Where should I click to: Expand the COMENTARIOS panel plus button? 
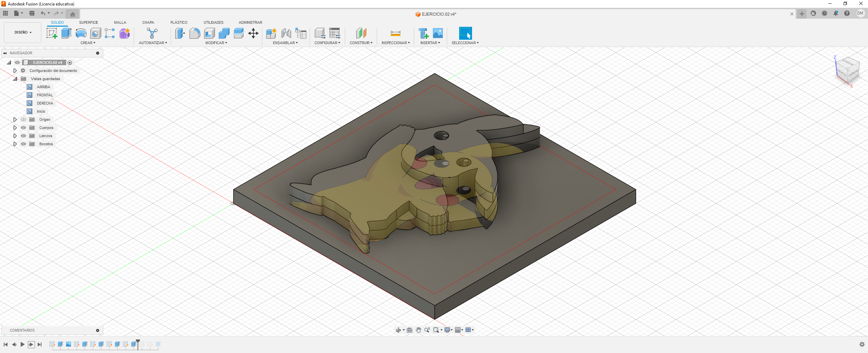pyautogui.click(x=98, y=330)
